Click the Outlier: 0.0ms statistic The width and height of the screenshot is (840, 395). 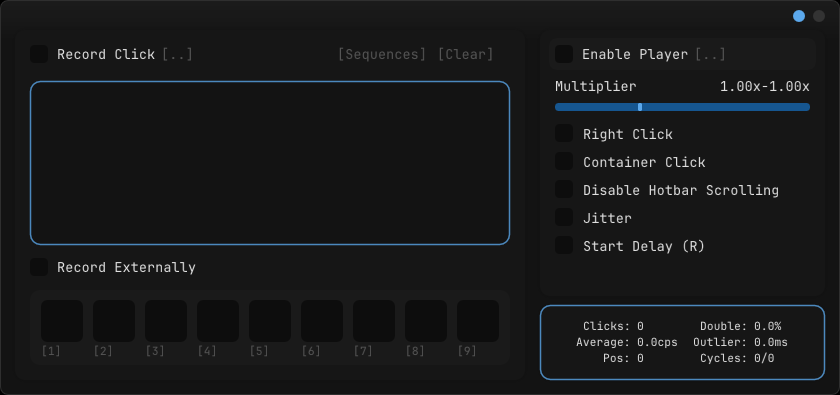[740, 342]
